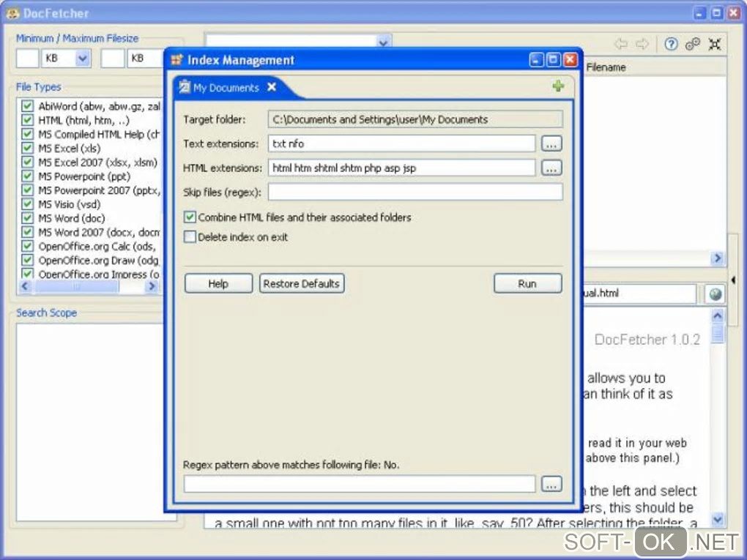The height and width of the screenshot is (560, 747).
Task: Toggle OpenOffice.org Calc checkbox
Action: (x=28, y=246)
